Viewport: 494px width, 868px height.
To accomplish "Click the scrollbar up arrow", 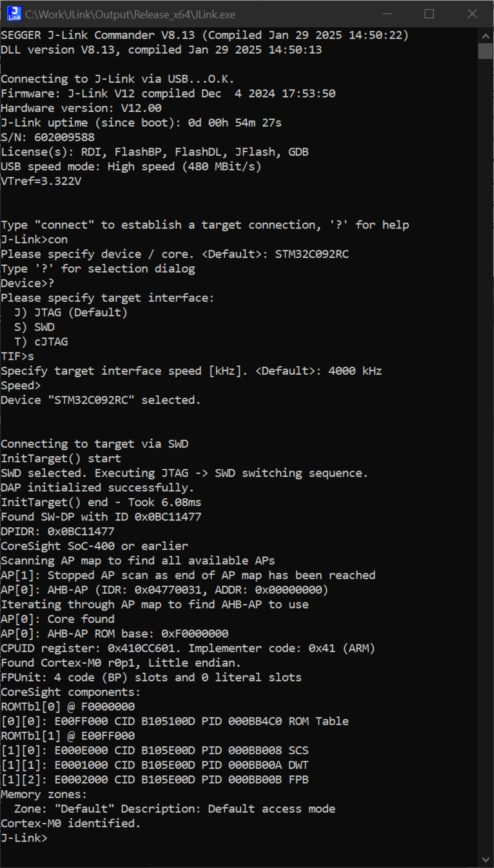I will (x=487, y=35).
